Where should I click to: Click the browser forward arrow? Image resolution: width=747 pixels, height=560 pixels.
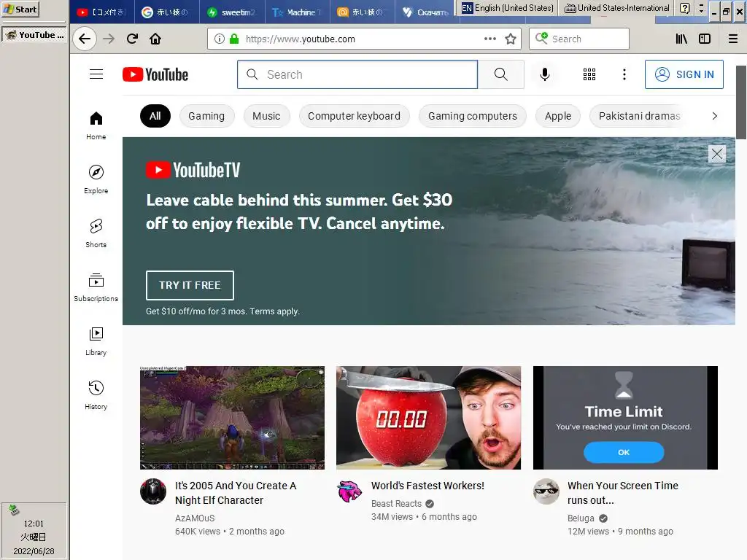click(109, 39)
